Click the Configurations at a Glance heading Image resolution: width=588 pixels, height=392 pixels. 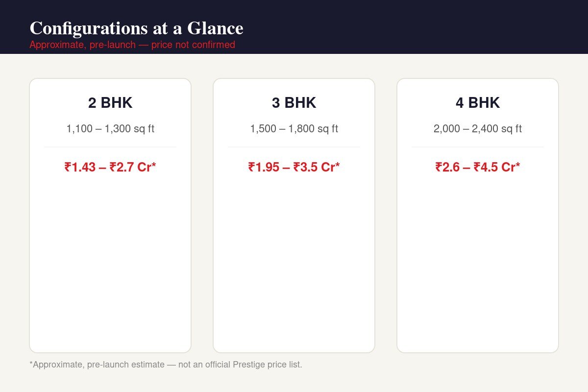click(136, 28)
